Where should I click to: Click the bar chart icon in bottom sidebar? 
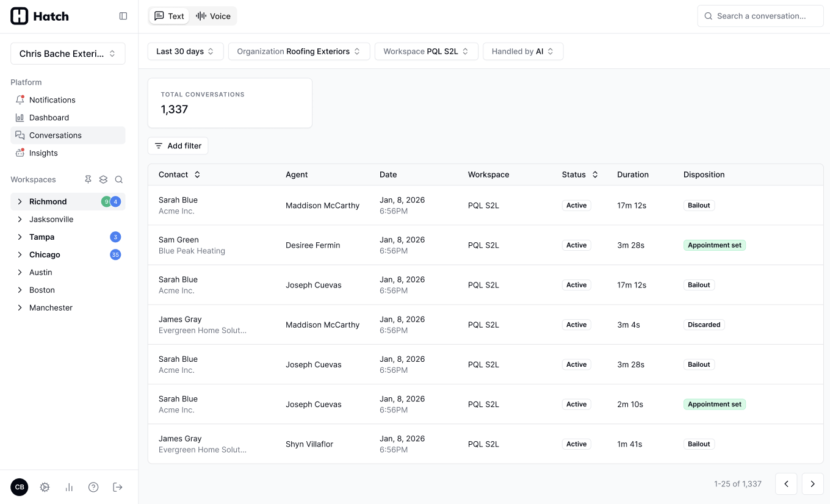coord(69,487)
